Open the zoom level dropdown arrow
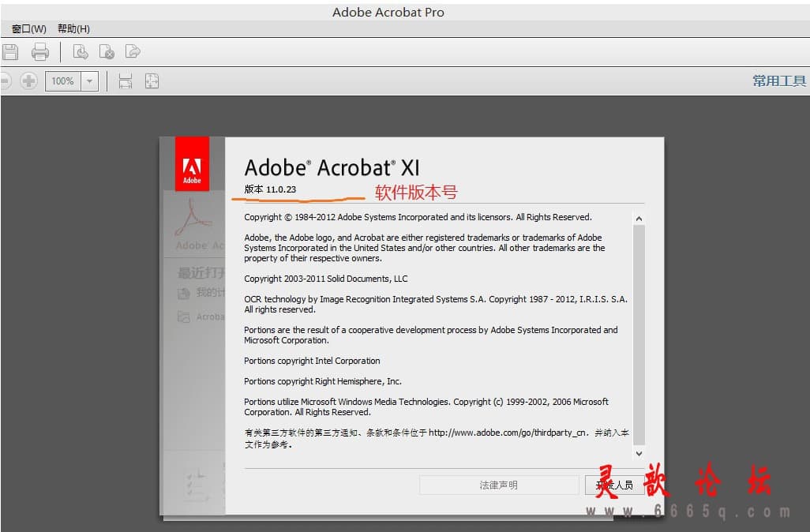This screenshot has width=810, height=532. click(x=89, y=81)
